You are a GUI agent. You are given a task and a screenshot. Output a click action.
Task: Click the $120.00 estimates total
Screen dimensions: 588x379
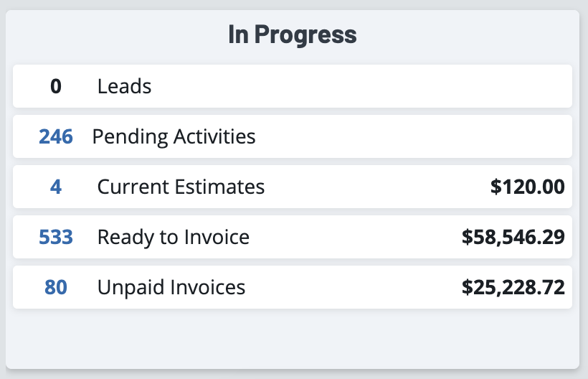(x=528, y=187)
